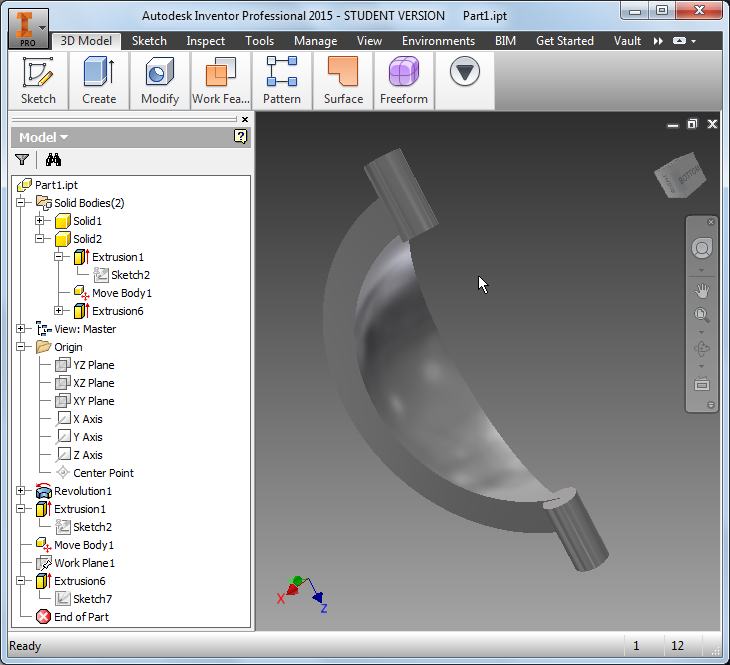This screenshot has width=730, height=665.
Task: Restore down the document viewport window
Action: coord(693,124)
